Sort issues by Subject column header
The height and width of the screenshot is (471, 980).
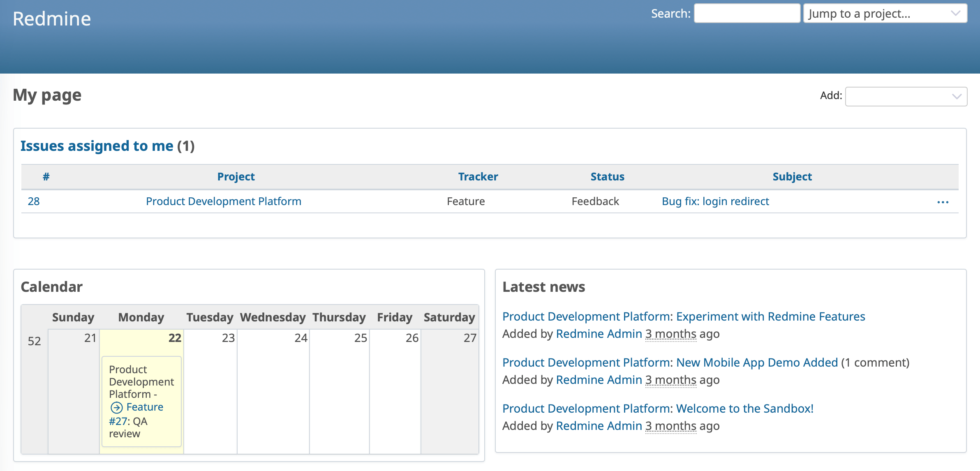792,177
